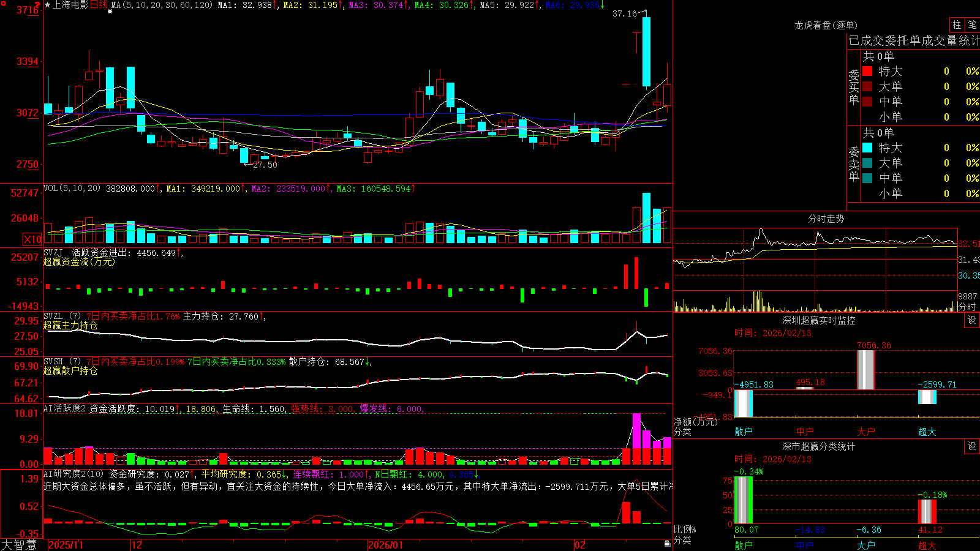Screen dimensions: 980x551
Task: Click the 80.07 散户 percentage in the classification stats
Action: (x=746, y=530)
